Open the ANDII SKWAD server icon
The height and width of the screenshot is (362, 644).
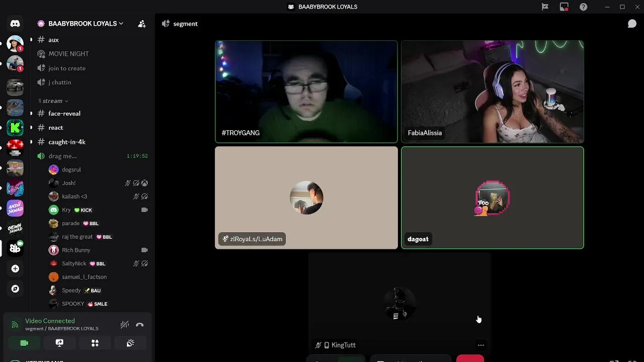15,208
